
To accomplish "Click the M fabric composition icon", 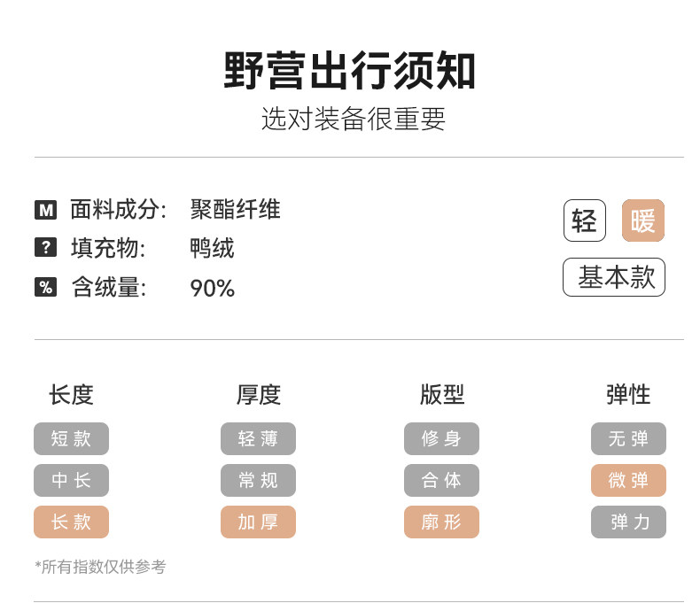I will click(45, 210).
